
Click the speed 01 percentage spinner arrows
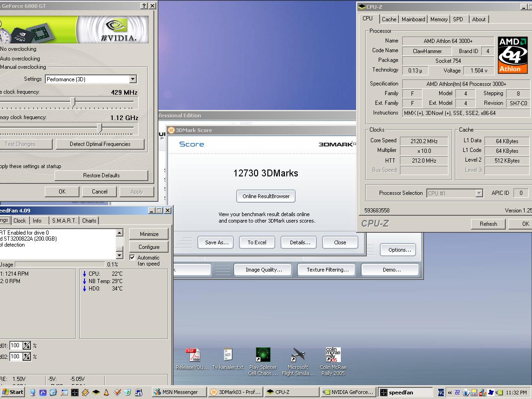(27, 345)
